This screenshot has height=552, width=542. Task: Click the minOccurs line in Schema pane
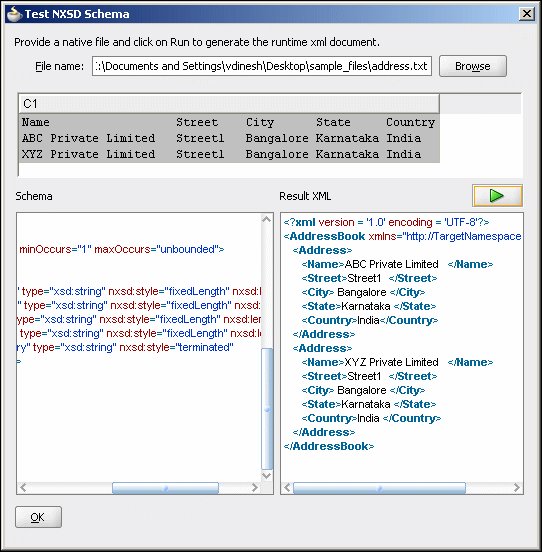click(x=121, y=249)
